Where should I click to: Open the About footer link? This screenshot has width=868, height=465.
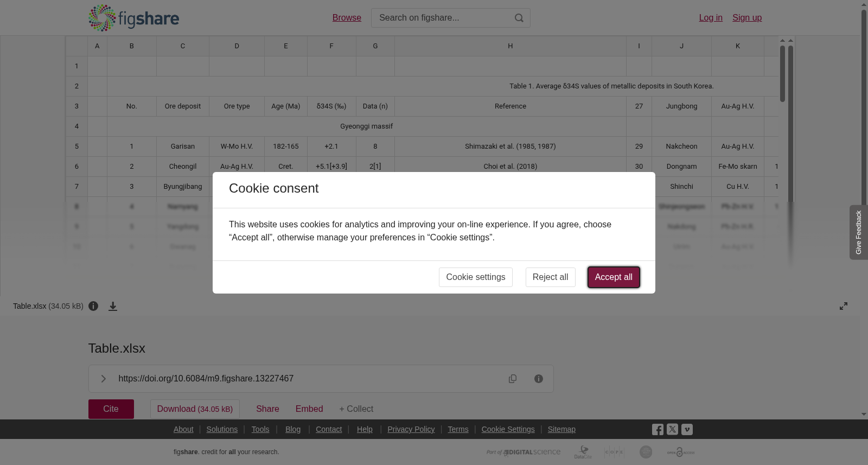(x=183, y=429)
